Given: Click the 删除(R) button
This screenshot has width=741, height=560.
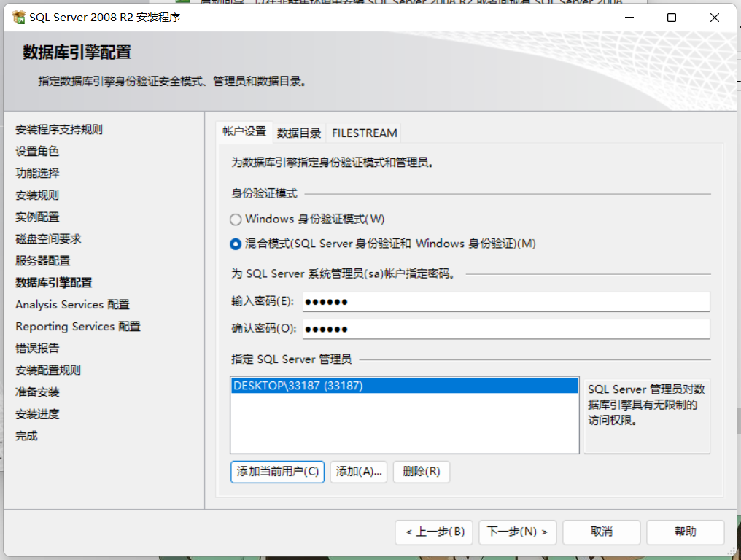Looking at the screenshot, I should [421, 472].
